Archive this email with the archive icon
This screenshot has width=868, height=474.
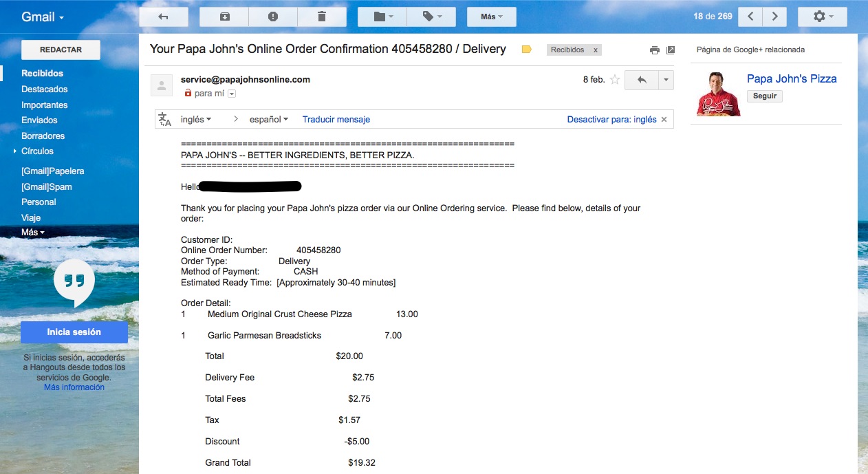tap(224, 17)
